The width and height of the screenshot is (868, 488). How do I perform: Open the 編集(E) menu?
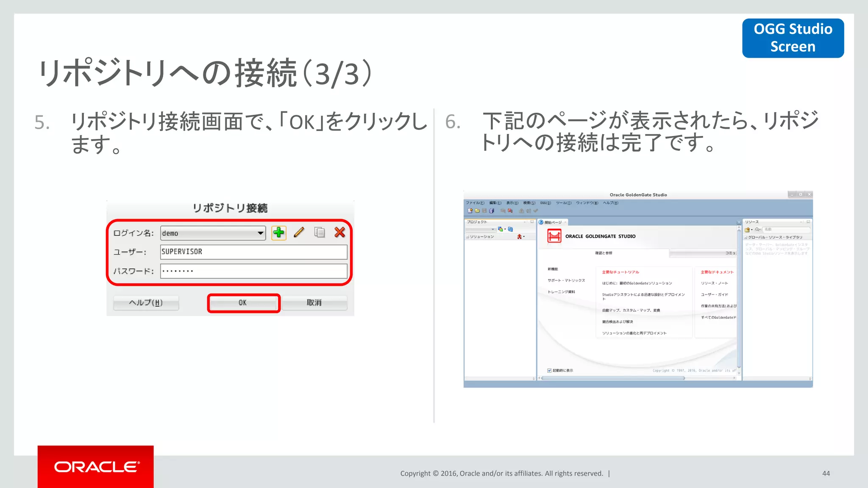[495, 203]
